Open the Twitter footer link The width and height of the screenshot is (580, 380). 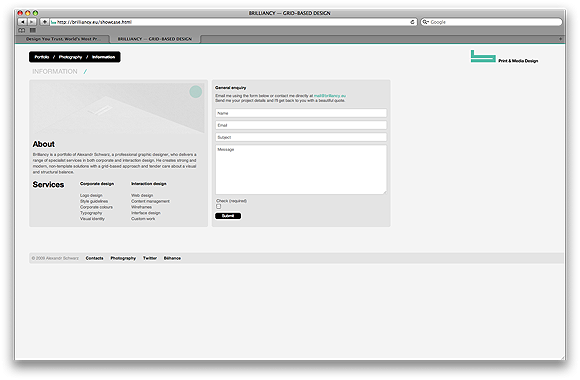pos(150,258)
